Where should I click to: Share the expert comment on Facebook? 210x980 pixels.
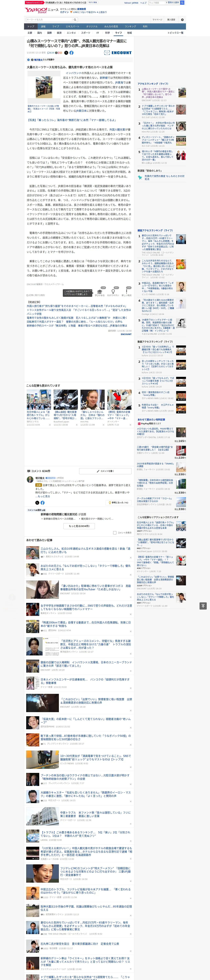[42, 503]
